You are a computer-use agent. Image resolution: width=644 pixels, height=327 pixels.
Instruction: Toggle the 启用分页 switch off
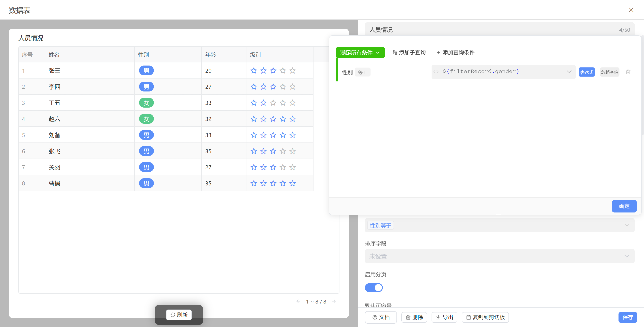pyautogui.click(x=373, y=287)
